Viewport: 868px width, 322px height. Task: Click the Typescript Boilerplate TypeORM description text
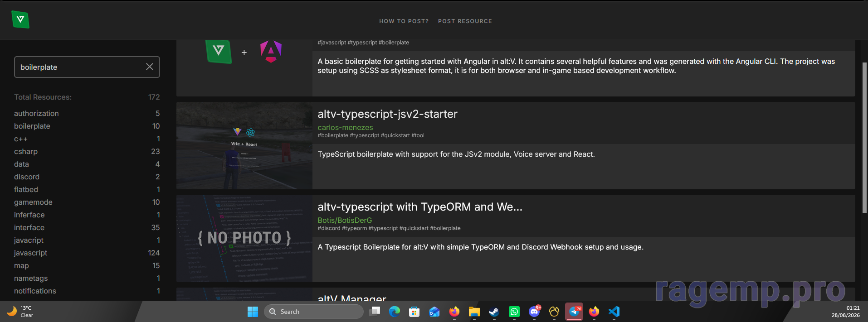[x=481, y=247]
